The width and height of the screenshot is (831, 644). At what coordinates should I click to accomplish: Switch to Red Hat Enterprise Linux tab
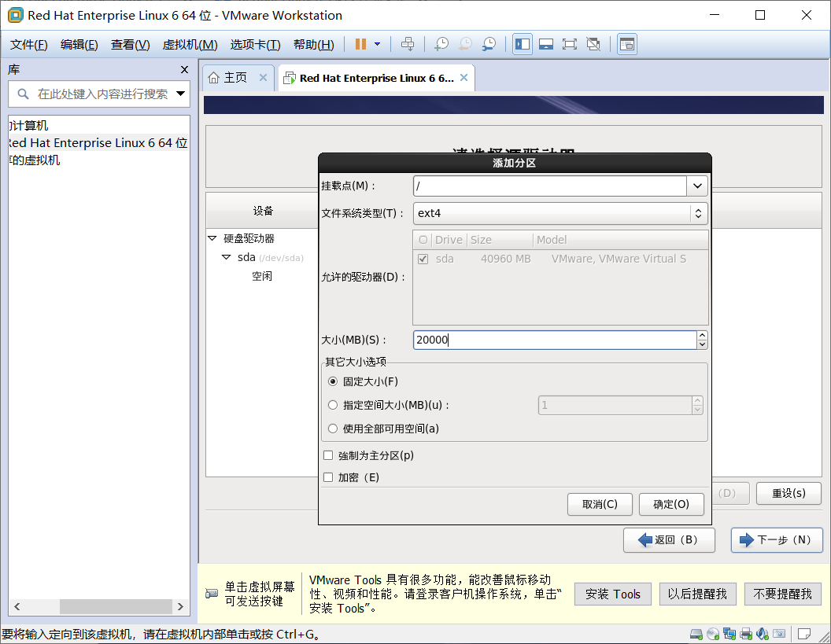376,78
